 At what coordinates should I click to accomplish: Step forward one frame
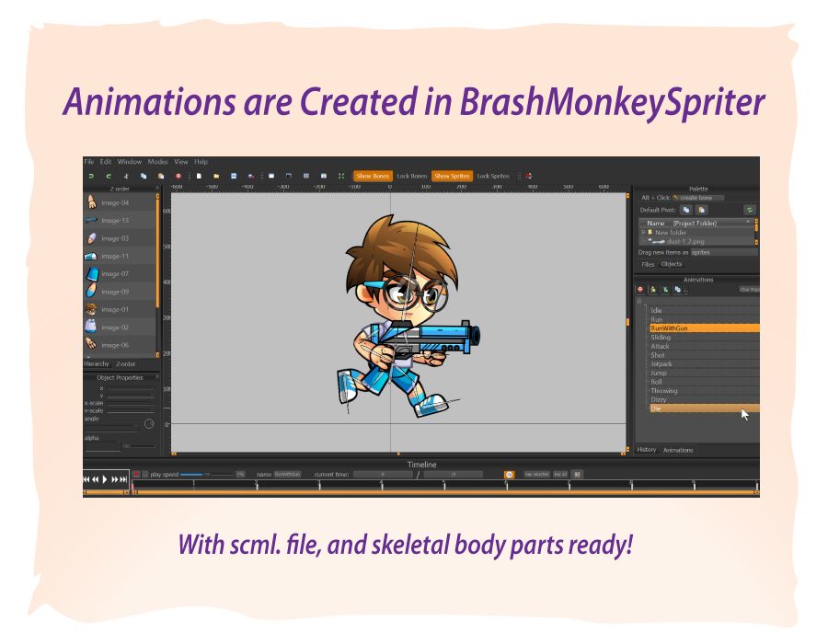(x=114, y=479)
